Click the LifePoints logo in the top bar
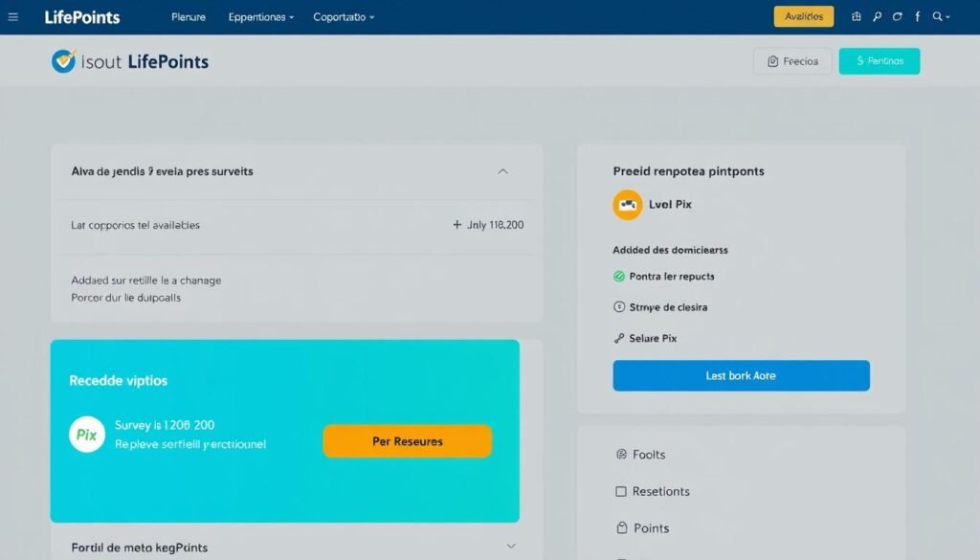 (82, 17)
